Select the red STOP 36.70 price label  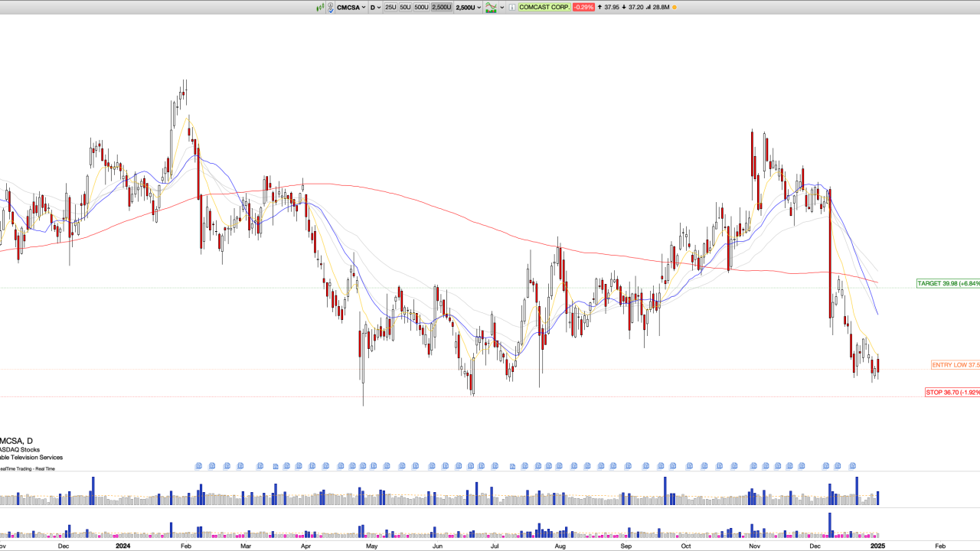pos(952,393)
